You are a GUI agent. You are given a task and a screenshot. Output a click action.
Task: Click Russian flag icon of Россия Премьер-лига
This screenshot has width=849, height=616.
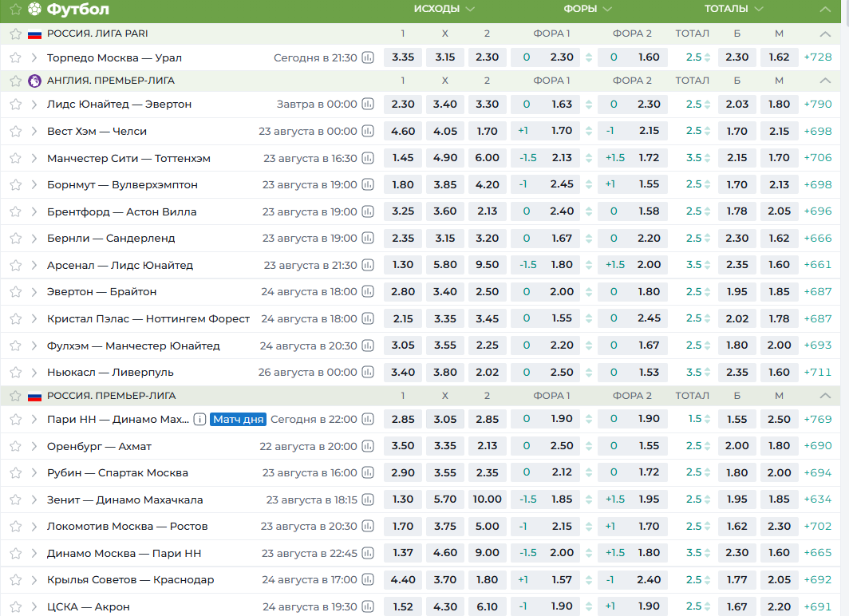(x=34, y=397)
